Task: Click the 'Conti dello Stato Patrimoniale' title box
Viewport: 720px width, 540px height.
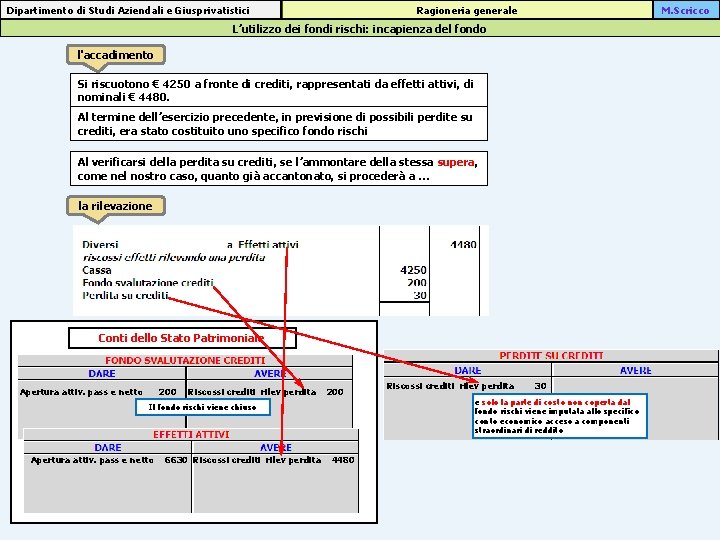Action: tap(182, 338)
